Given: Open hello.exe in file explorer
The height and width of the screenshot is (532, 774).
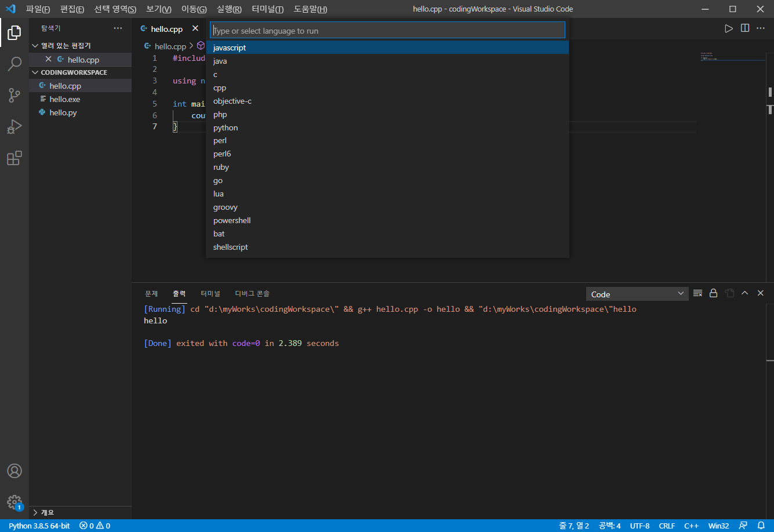Looking at the screenshot, I should (80, 99).
